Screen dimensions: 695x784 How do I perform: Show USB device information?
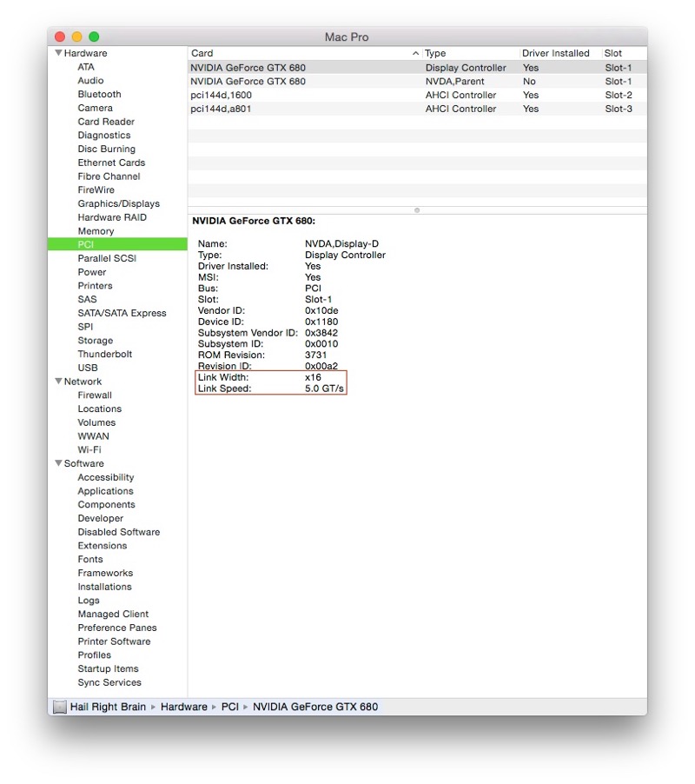point(88,368)
